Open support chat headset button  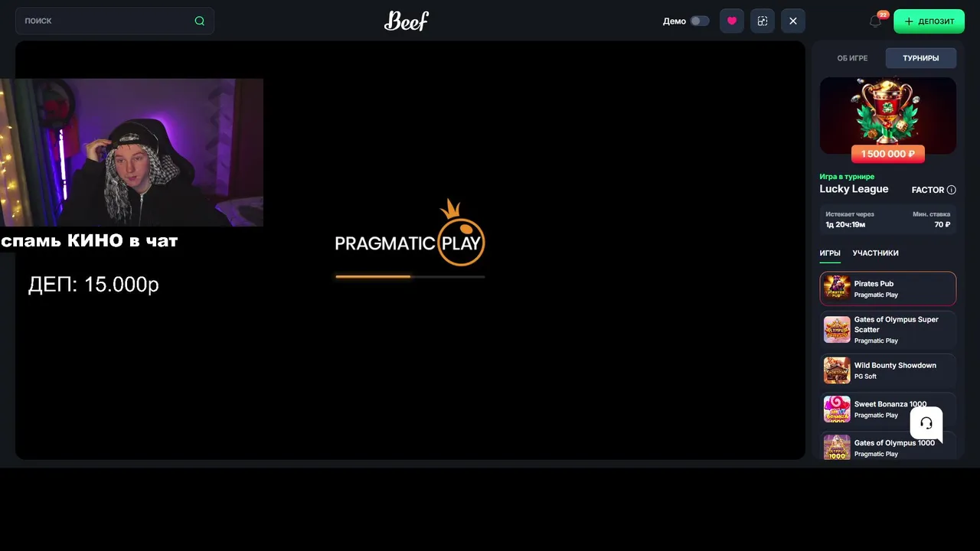tap(926, 423)
